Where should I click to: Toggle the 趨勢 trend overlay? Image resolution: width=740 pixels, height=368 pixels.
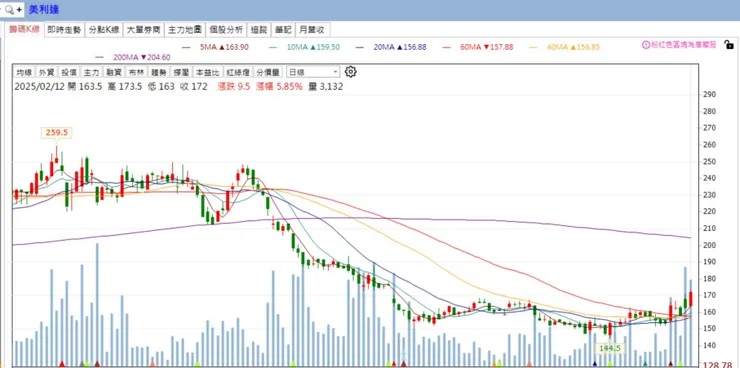coord(159,72)
